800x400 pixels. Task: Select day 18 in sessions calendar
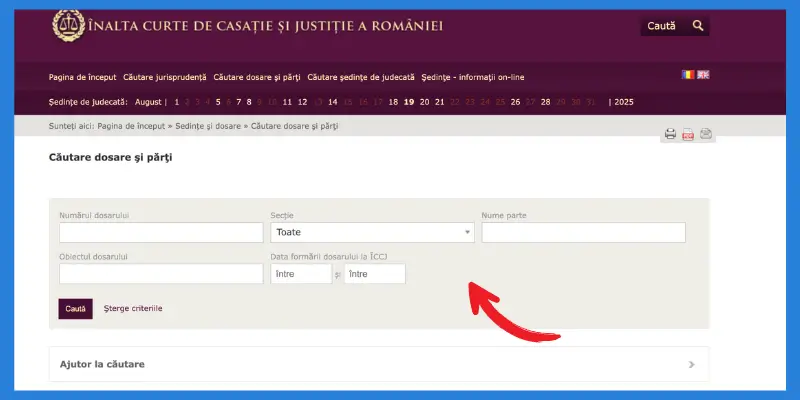[393, 102]
